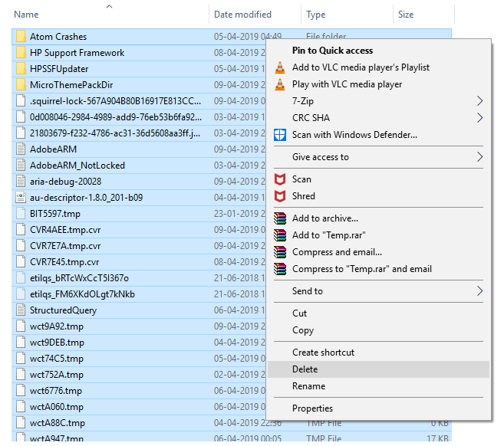This screenshot has width=504, height=446.
Task: Sort files by the Name column header
Action: (27, 15)
